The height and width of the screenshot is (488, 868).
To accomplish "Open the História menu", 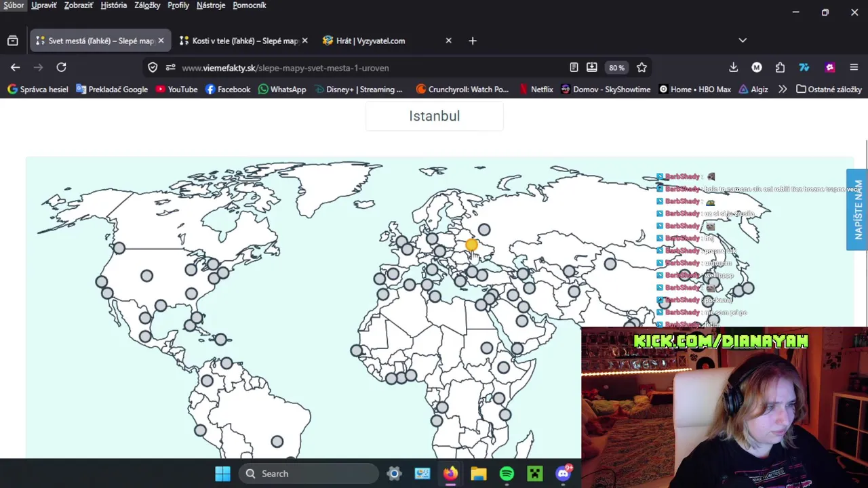I will click(114, 5).
